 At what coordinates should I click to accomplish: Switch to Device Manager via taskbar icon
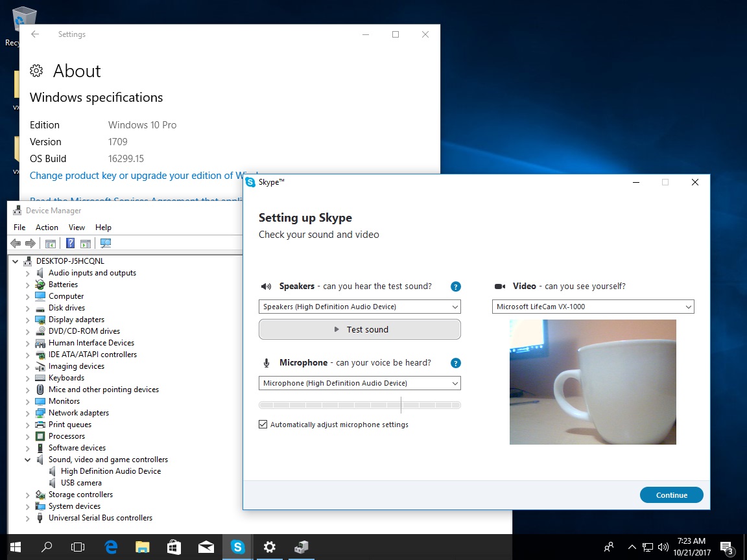[301, 547]
